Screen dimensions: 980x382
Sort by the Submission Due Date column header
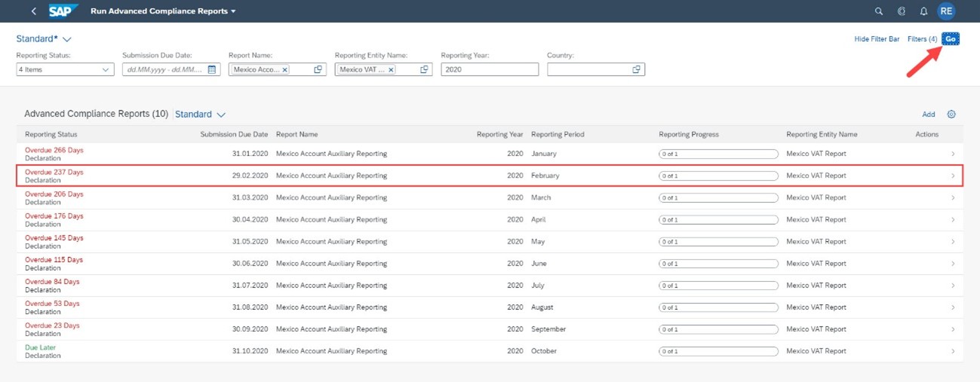coord(233,134)
